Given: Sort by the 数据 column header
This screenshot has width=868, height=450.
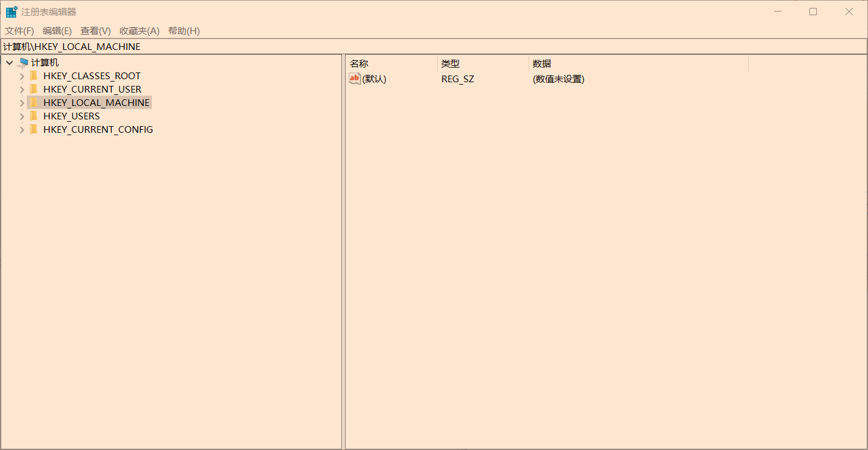Looking at the screenshot, I should pos(638,63).
